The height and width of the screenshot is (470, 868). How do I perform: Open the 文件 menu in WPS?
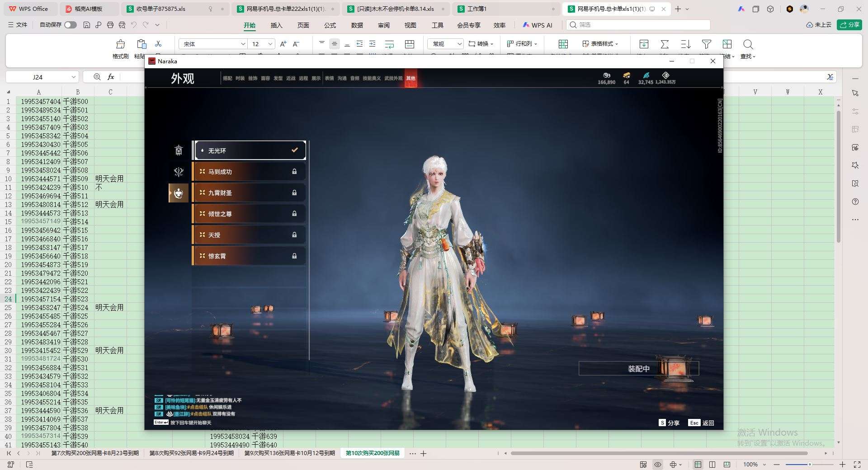pyautogui.click(x=18, y=25)
